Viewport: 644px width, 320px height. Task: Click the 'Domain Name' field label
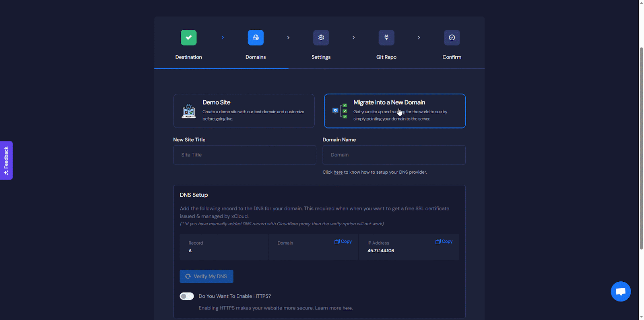click(x=339, y=140)
